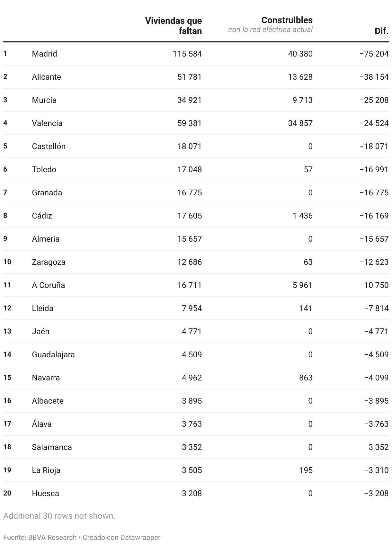This screenshot has height=545, width=392.
Task: Click the Madrid row name
Action: click(44, 54)
